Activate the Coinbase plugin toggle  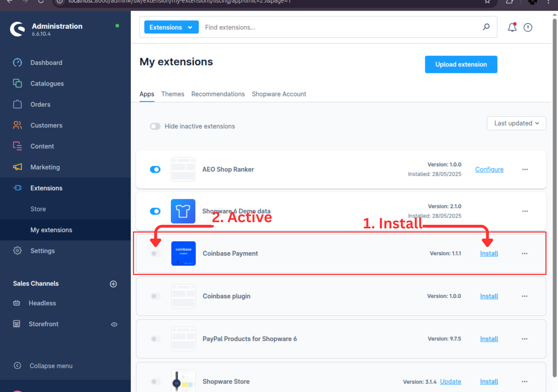[x=156, y=296]
